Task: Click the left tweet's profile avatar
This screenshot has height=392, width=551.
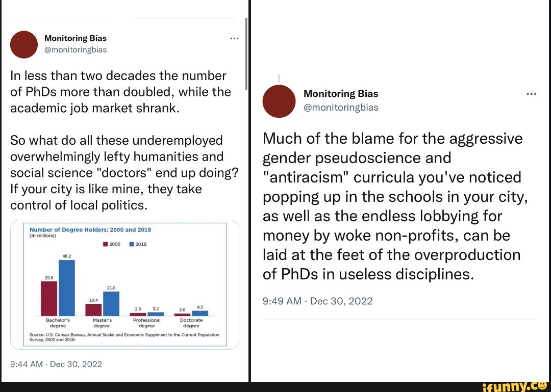Action: point(24,44)
